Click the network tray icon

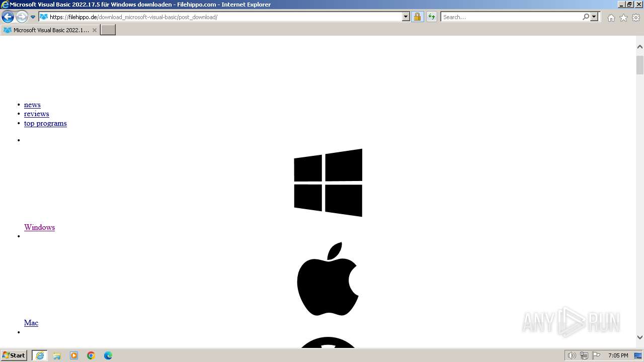tap(584, 355)
